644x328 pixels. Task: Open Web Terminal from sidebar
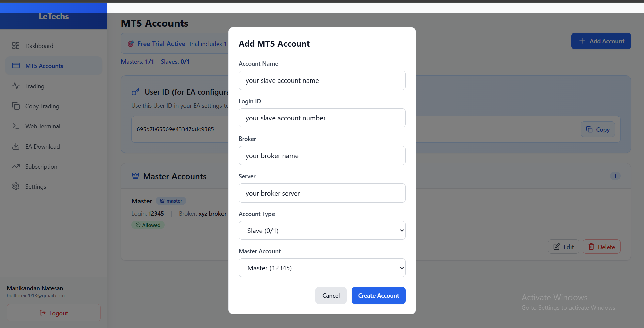[54, 126]
